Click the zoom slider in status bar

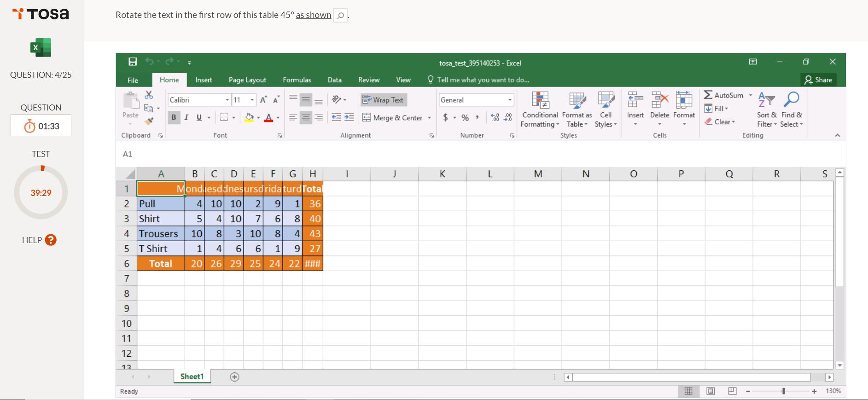(783, 391)
